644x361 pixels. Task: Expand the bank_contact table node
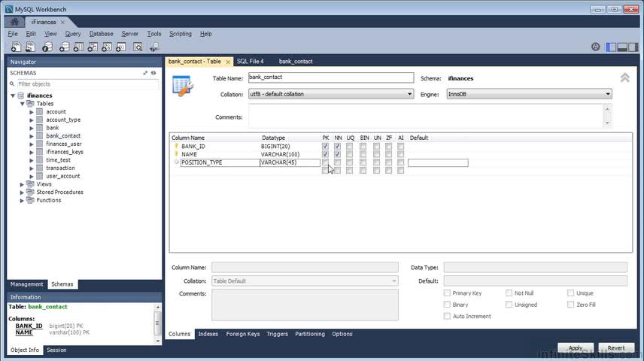click(31, 136)
